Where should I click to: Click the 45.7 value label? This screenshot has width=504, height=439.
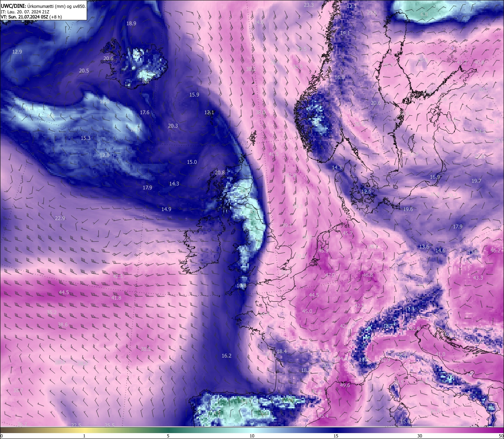click(x=348, y=233)
